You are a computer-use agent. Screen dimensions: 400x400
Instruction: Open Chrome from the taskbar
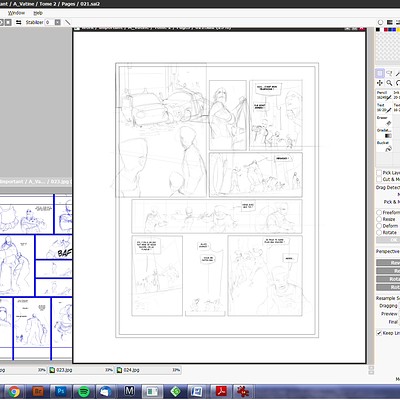click(14, 391)
